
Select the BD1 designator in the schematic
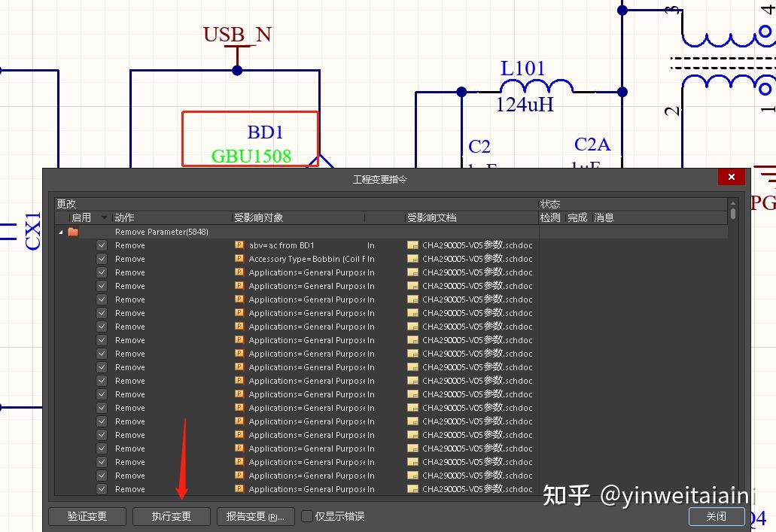(265, 132)
